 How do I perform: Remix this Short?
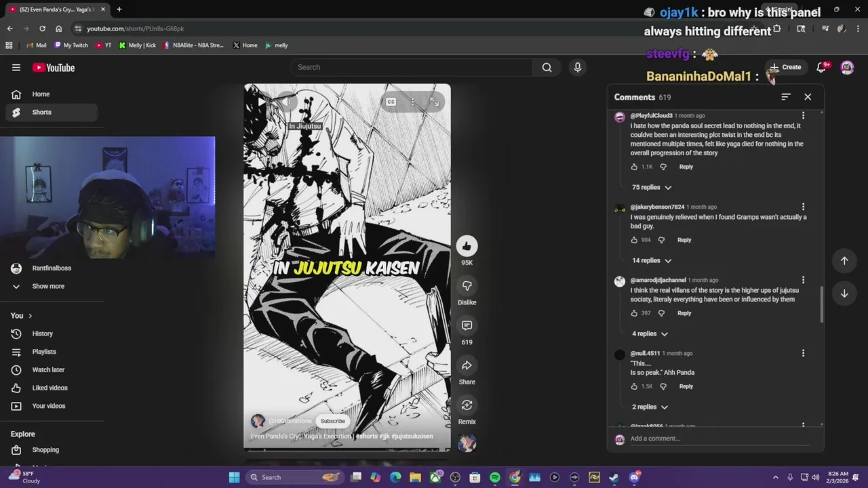coord(467,405)
